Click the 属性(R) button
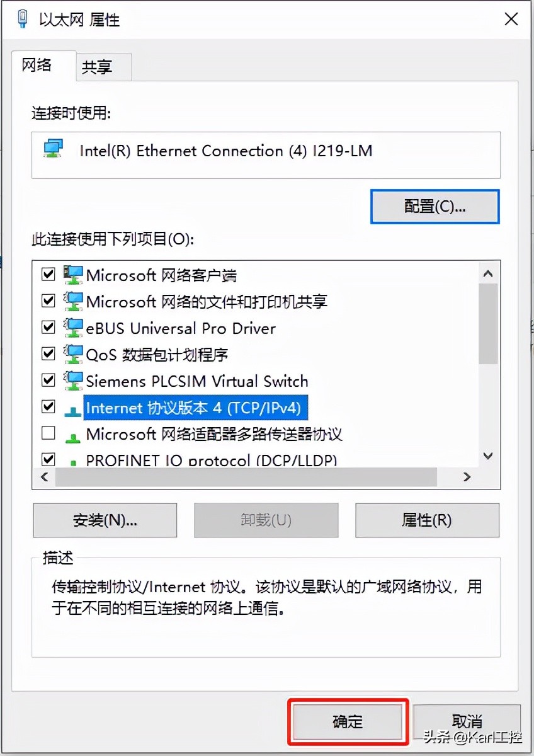Screen dimensions: 534x756 coord(427,520)
